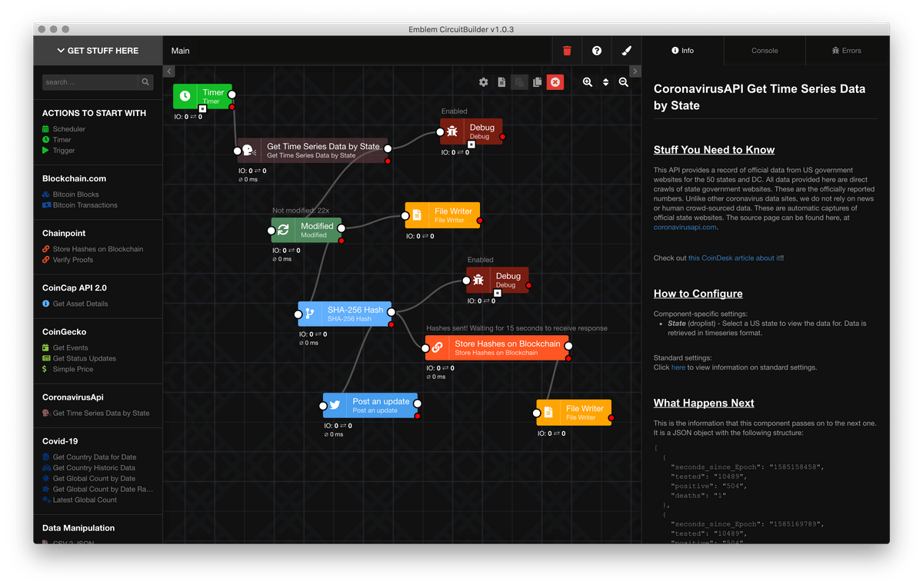Zoom in on the canvas
The width and height of the screenshot is (923, 588).
point(588,82)
